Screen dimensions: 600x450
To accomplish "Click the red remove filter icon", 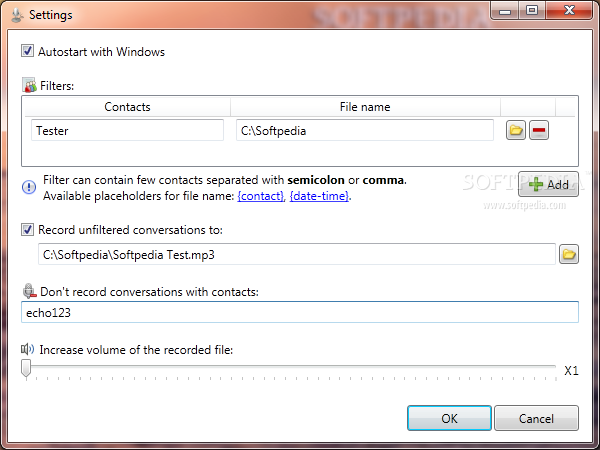I will point(539,130).
